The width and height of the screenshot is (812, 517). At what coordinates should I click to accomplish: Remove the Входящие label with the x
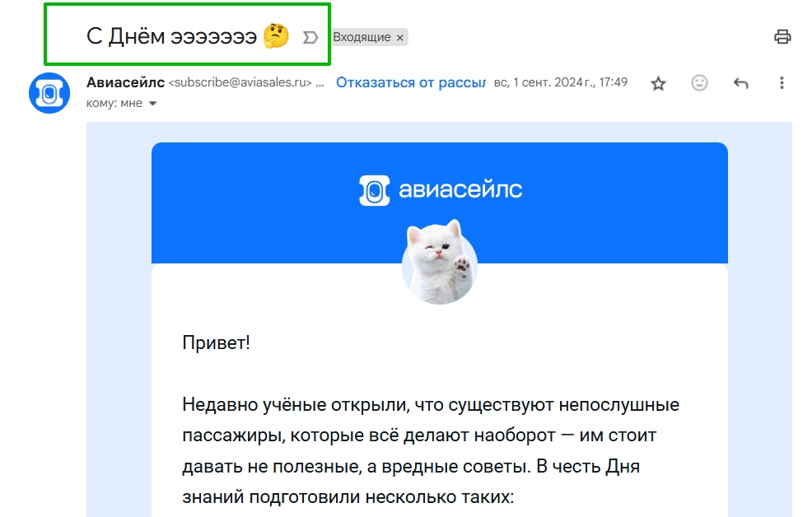(x=399, y=37)
